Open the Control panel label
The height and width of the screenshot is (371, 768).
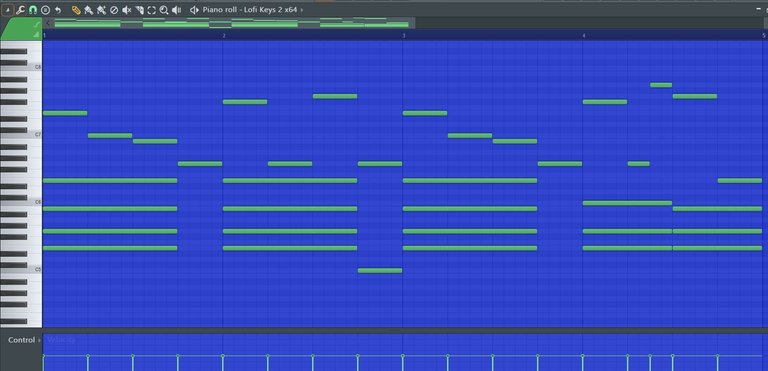click(x=22, y=340)
